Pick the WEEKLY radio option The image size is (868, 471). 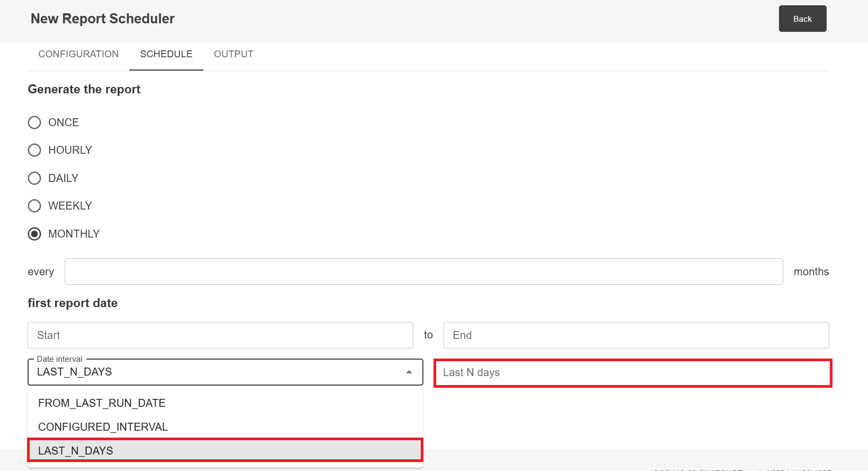pos(34,206)
